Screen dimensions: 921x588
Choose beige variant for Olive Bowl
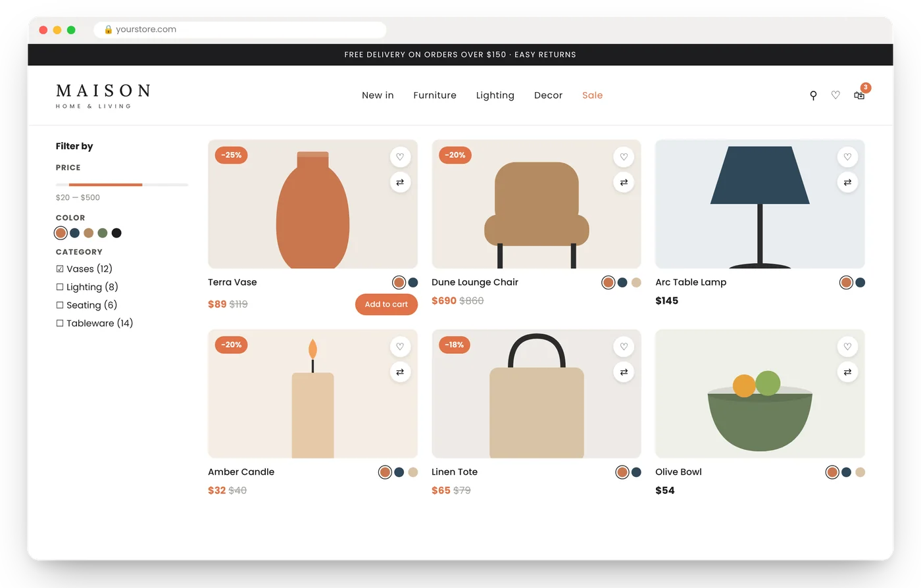(x=860, y=472)
